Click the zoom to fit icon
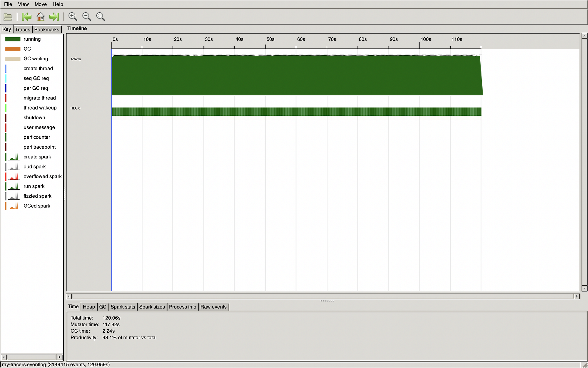Viewport: 588px width, 368px height. [101, 17]
